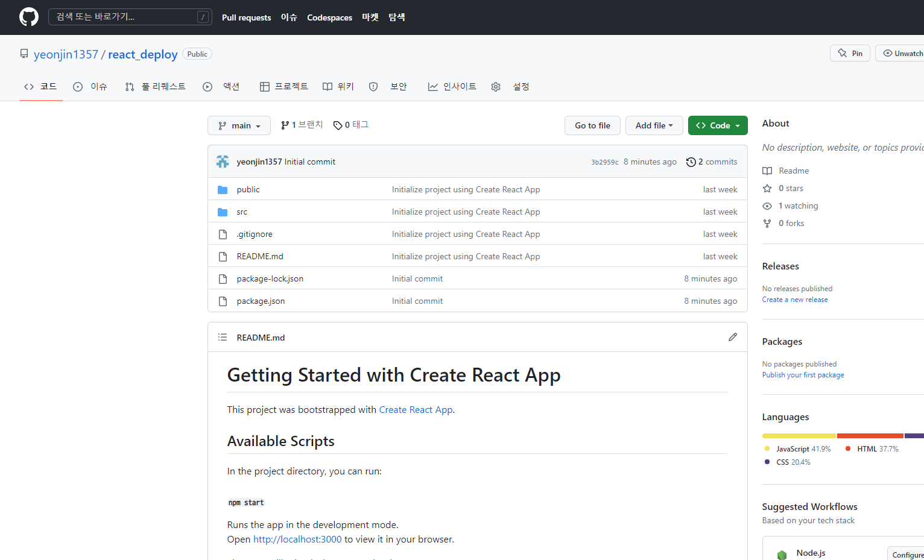Open commit hash 3b2959c
Image resolution: width=924 pixels, height=560 pixels.
click(x=605, y=162)
